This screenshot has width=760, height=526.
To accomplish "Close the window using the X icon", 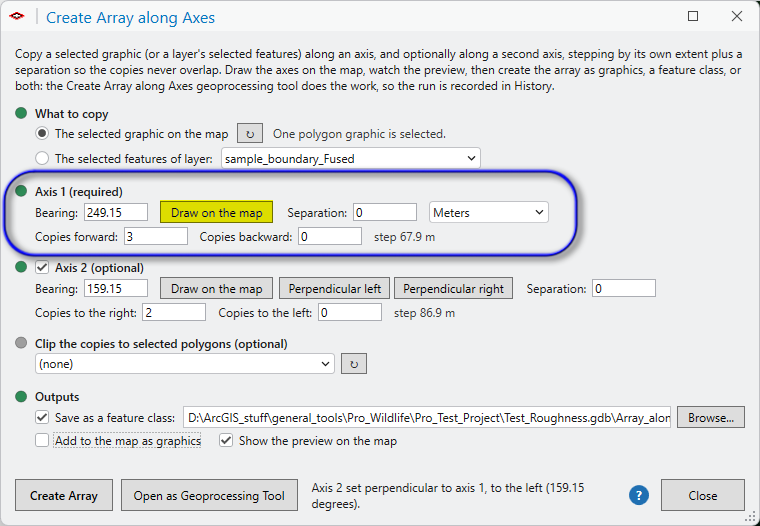I will click(x=737, y=16).
